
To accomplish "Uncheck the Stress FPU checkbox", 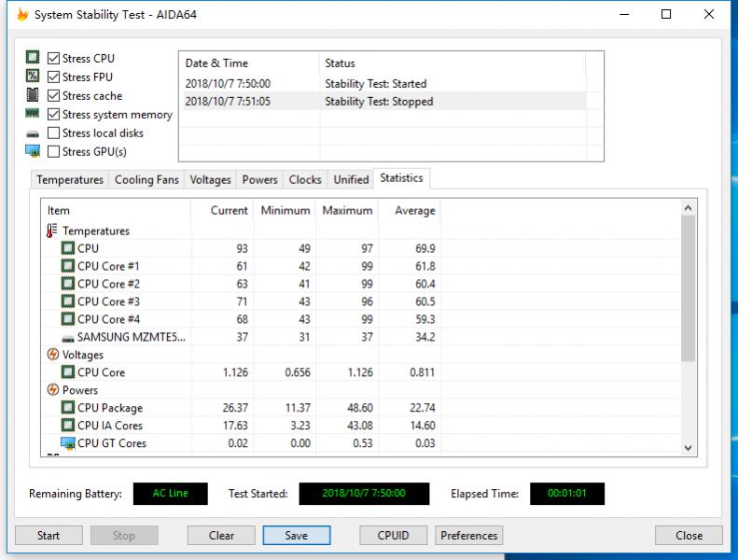I will tap(54, 77).
